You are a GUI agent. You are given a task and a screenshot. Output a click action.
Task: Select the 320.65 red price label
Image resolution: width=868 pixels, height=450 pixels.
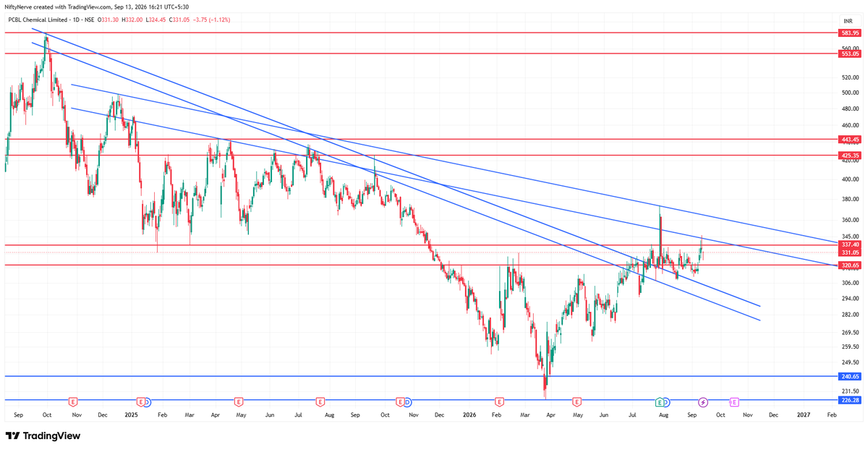[850, 266]
